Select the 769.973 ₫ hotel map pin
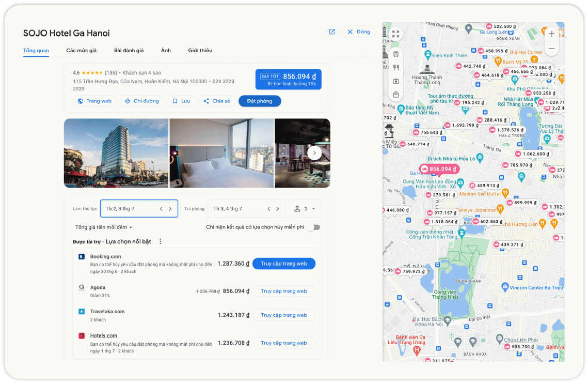Viewport: 588px width, 384px height. click(x=410, y=271)
